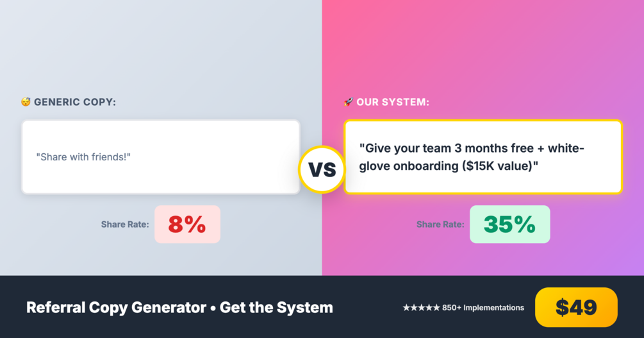Viewport: 644px width, 338px height.
Task: Click the five-star rating icons
Action: click(x=421, y=308)
